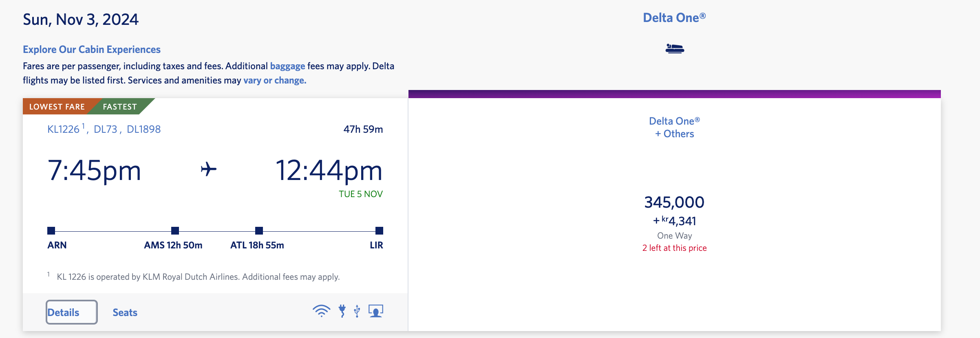Click the AMS 12h 50m layover label
The image size is (980, 338).
click(x=173, y=245)
